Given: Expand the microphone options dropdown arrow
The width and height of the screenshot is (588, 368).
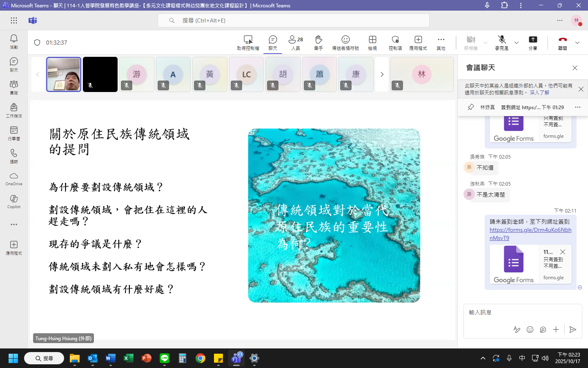Looking at the screenshot, I should tap(517, 43).
